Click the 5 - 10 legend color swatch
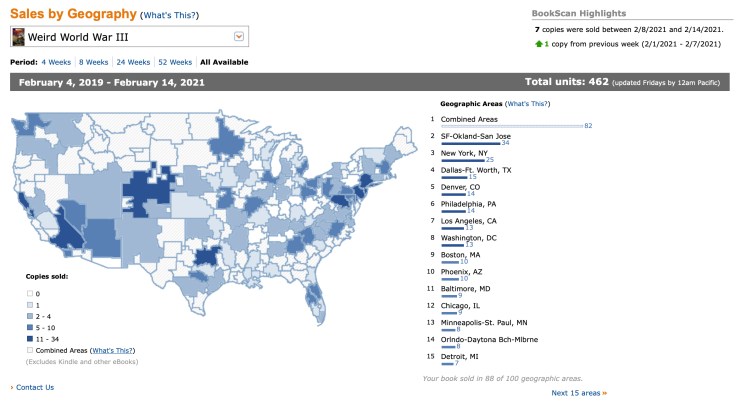 29,327
